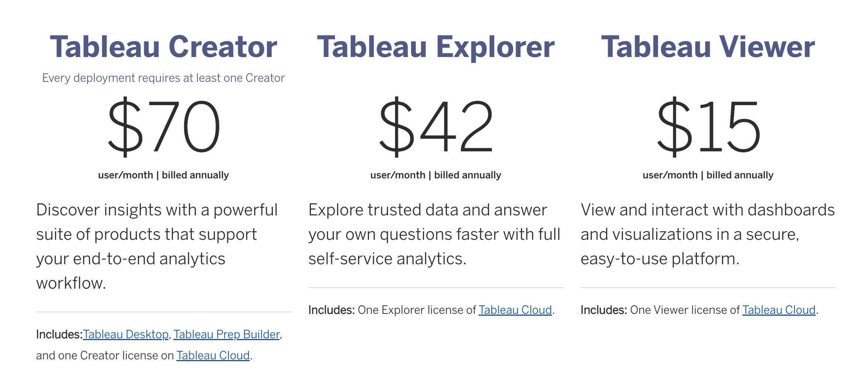Click the Tableau Viewer heading

(708, 47)
